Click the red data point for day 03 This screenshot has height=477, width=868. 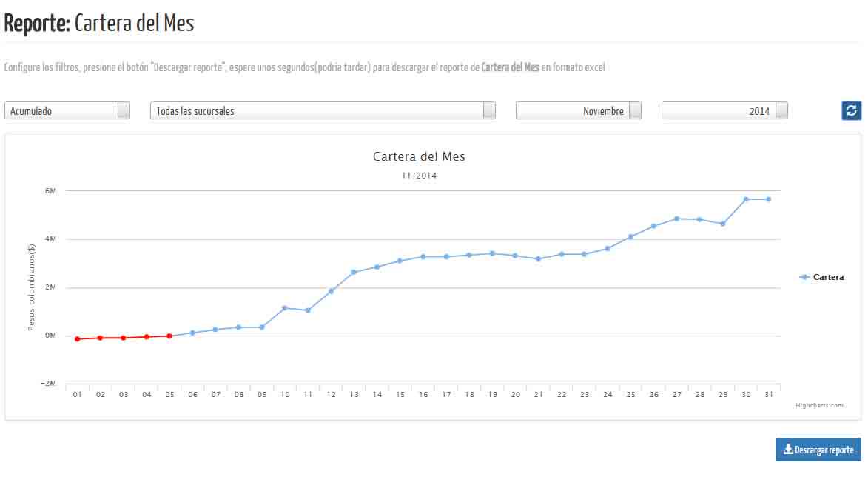124,338
